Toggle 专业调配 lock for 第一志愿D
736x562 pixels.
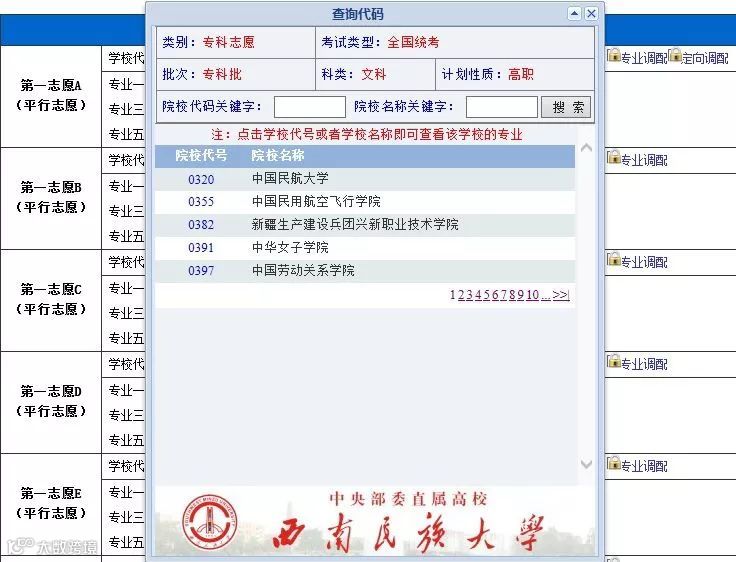pos(614,361)
